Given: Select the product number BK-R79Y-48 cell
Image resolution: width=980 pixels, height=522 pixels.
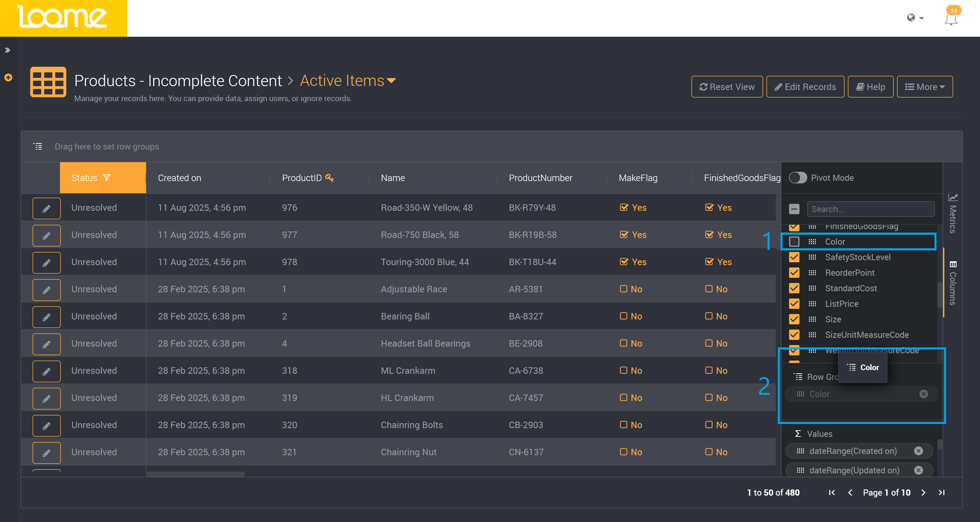Looking at the screenshot, I should pyautogui.click(x=532, y=207).
